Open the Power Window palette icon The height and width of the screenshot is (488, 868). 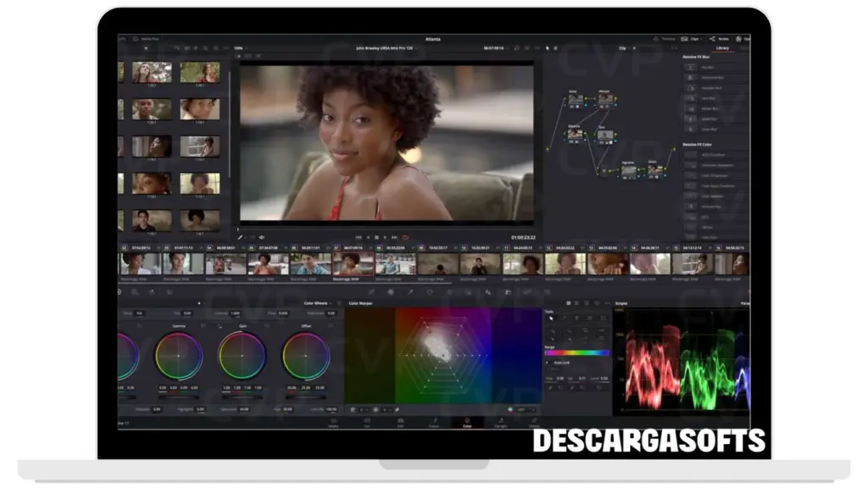(430, 292)
